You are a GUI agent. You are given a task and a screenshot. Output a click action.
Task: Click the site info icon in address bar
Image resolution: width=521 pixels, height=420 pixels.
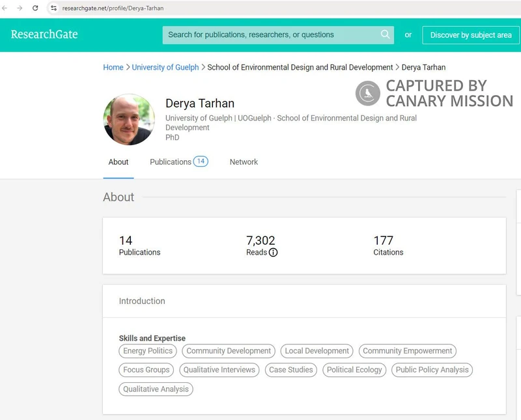54,8
